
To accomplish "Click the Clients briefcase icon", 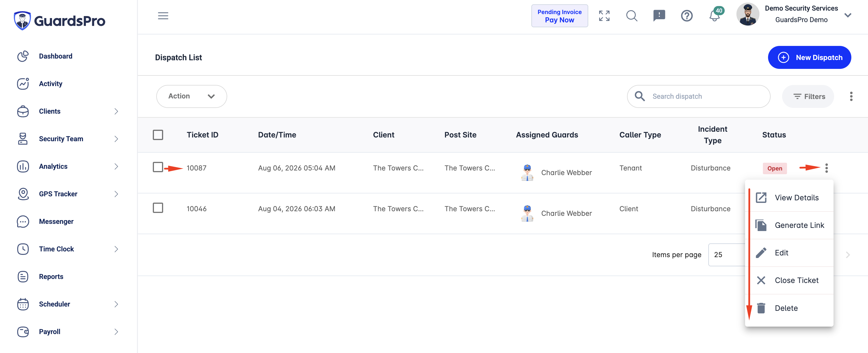I will click(23, 111).
